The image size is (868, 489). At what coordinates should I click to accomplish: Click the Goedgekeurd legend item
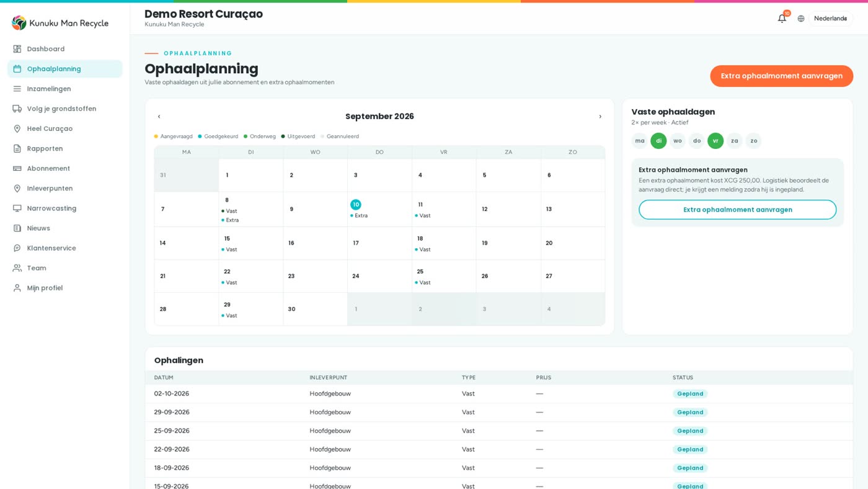click(218, 137)
